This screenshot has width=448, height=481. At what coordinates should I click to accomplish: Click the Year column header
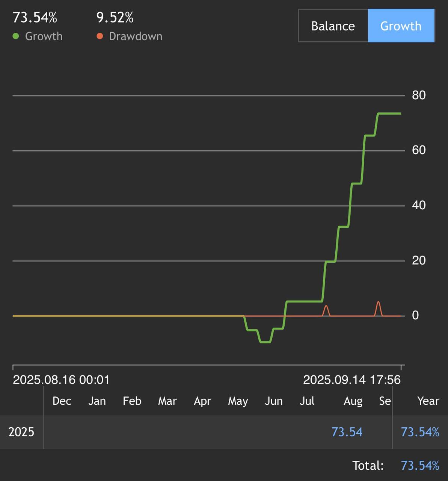(428, 401)
